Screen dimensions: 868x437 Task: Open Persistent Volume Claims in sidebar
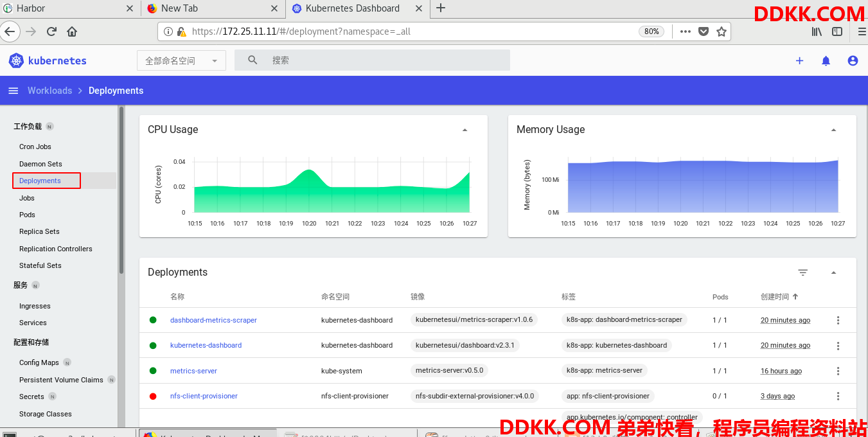[61, 380]
